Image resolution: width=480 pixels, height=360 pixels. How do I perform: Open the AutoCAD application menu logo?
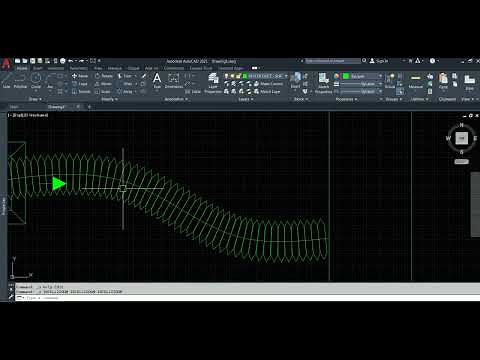(x=6, y=63)
